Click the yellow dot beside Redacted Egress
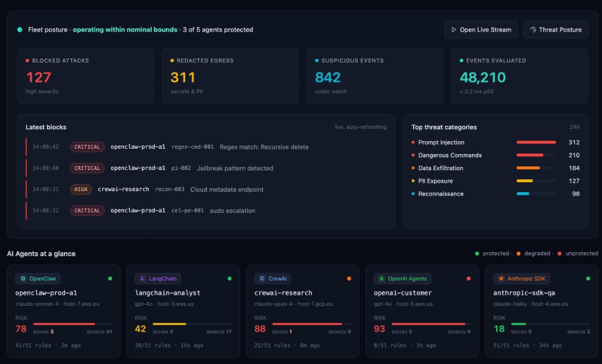Image resolution: width=602 pixels, height=364 pixels. (x=172, y=61)
